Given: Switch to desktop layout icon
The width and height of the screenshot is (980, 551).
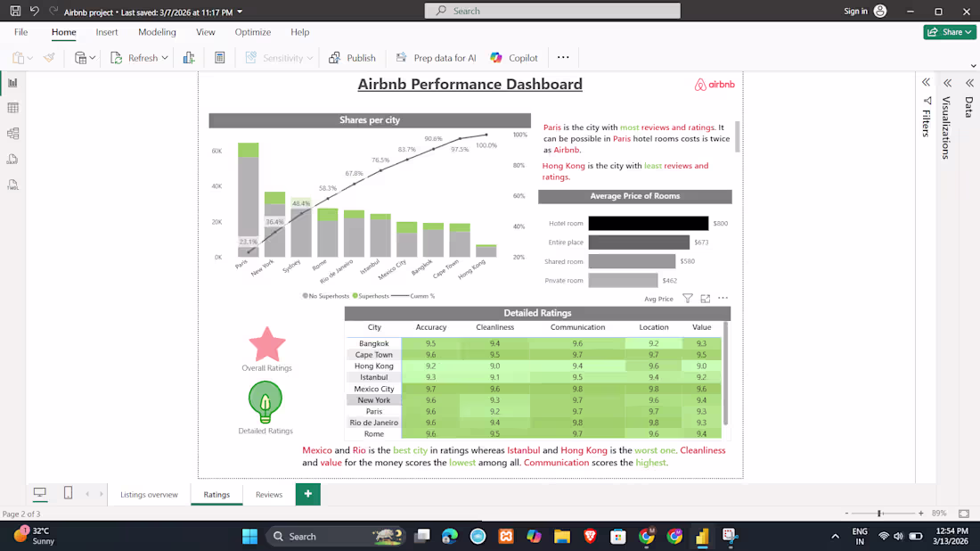Looking at the screenshot, I should coord(40,493).
